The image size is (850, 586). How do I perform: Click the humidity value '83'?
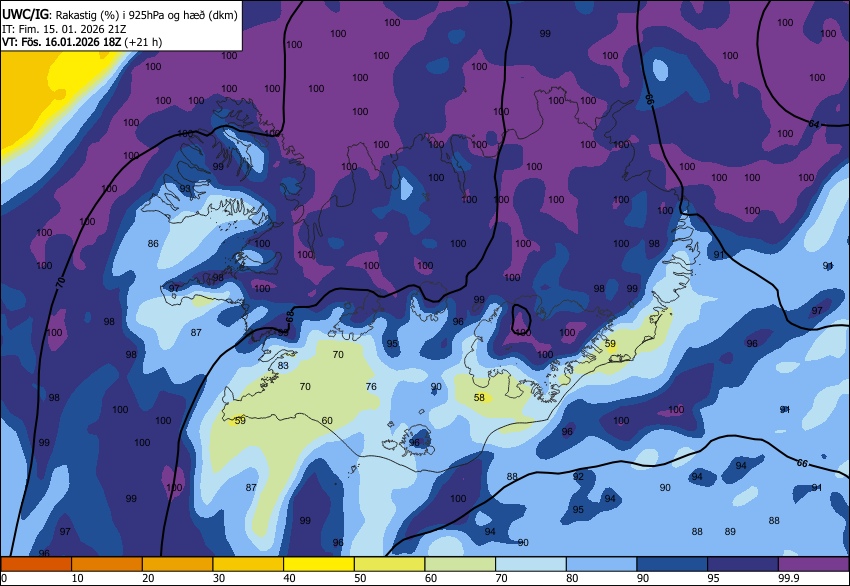coord(283,365)
